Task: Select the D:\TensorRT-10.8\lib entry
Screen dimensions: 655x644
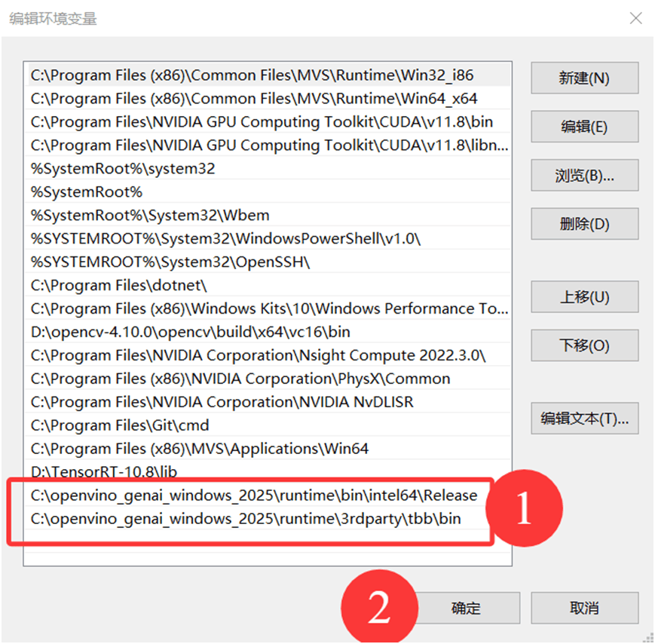Action: tap(268, 472)
